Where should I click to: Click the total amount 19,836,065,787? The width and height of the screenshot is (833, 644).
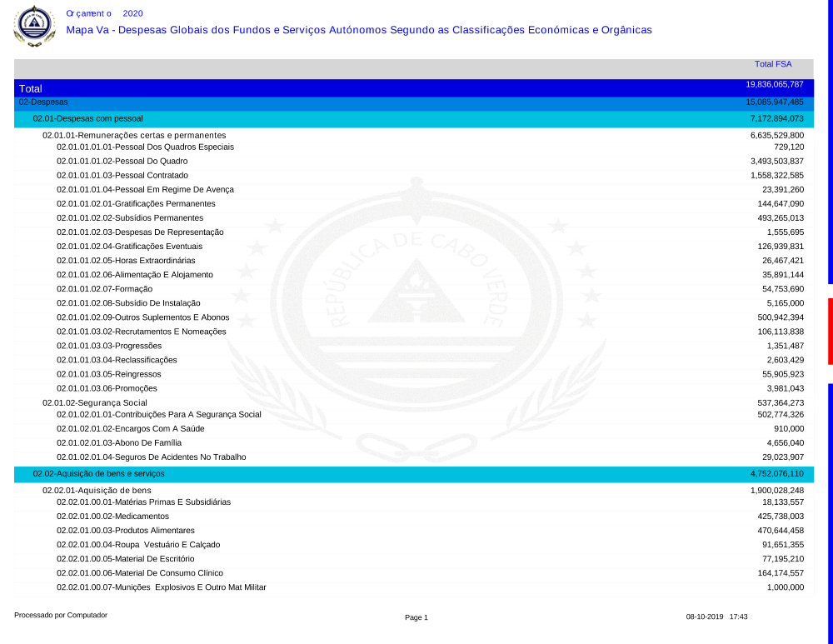pos(774,85)
